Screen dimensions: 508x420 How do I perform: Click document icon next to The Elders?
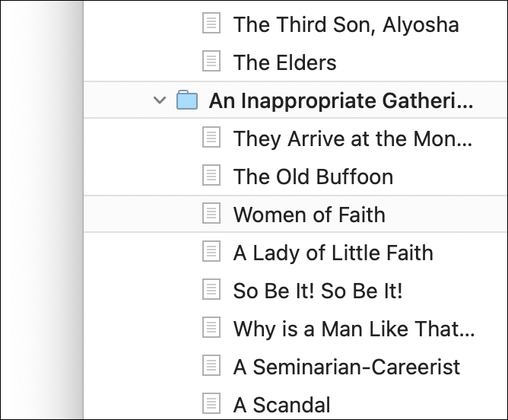211,62
